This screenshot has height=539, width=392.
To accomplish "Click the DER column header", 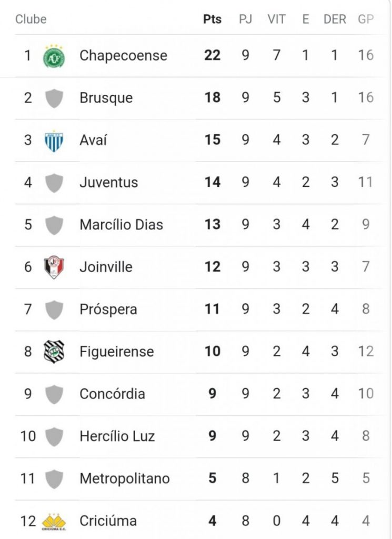I will coord(335,19).
